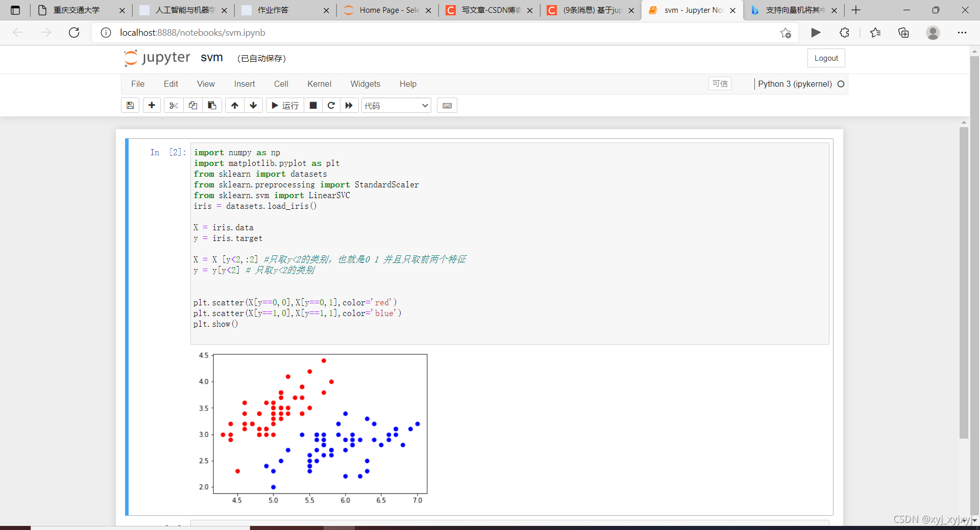Open the Collections icon
This screenshot has width=980, height=530.
[x=903, y=33]
